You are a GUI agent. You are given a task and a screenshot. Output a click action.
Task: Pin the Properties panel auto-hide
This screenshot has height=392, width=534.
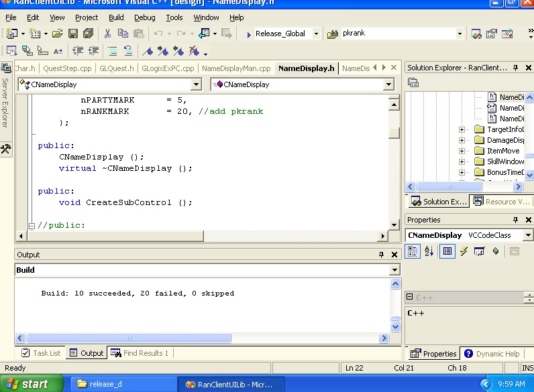coord(516,220)
